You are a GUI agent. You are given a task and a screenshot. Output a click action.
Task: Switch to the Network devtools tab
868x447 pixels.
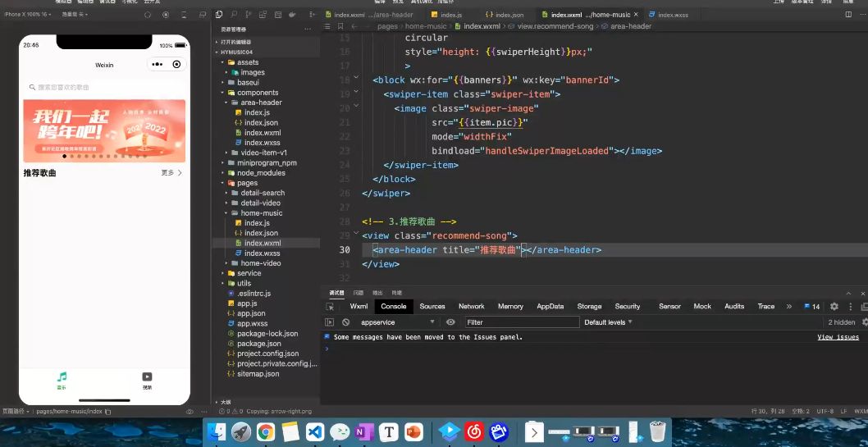click(x=471, y=306)
